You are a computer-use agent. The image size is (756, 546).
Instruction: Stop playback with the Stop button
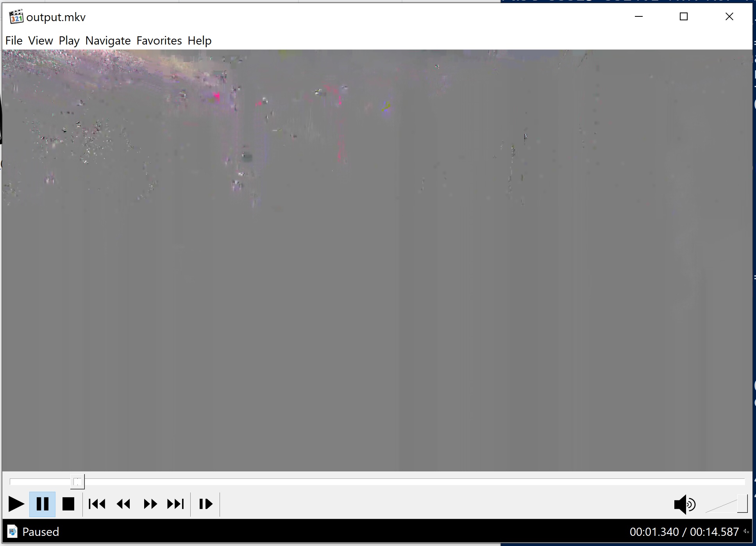point(68,504)
